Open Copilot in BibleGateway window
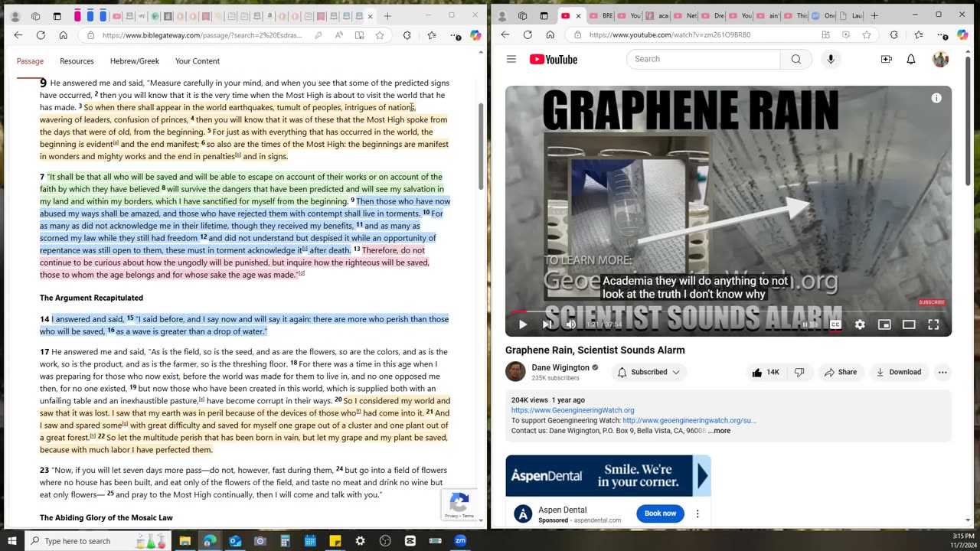The height and width of the screenshot is (551, 980). (475, 35)
